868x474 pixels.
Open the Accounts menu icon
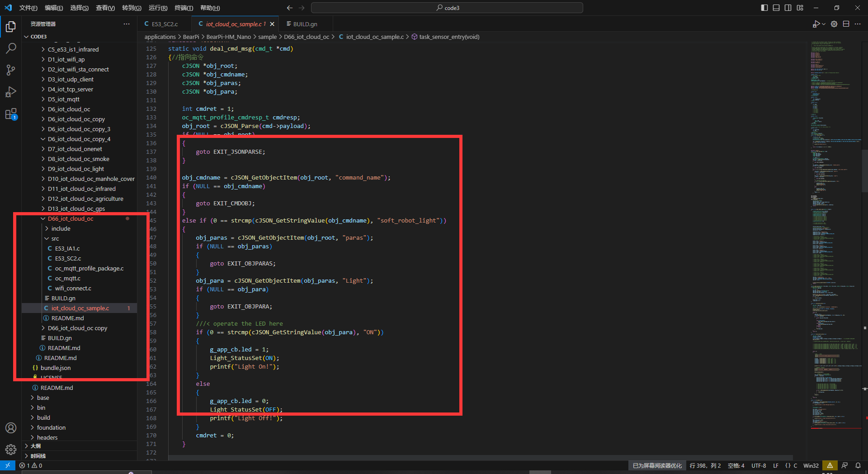11,428
